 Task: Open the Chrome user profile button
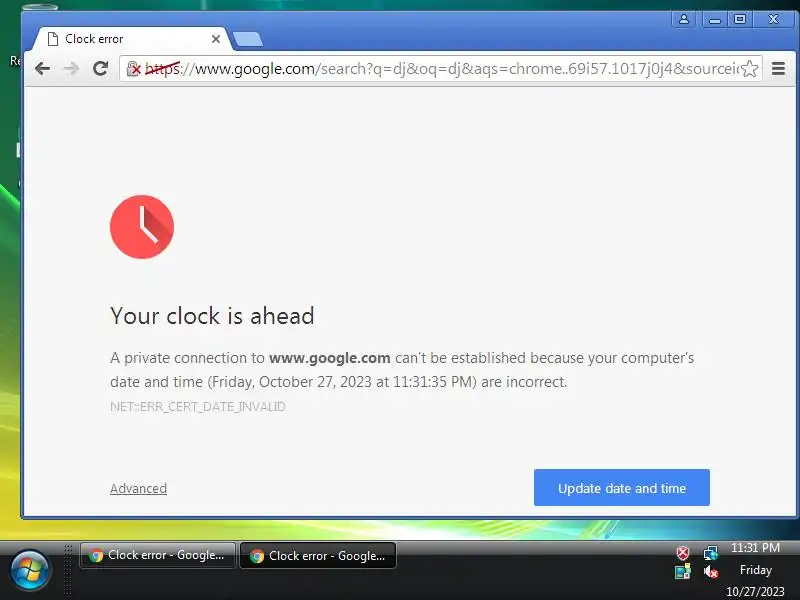pyautogui.click(x=684, y=19)
